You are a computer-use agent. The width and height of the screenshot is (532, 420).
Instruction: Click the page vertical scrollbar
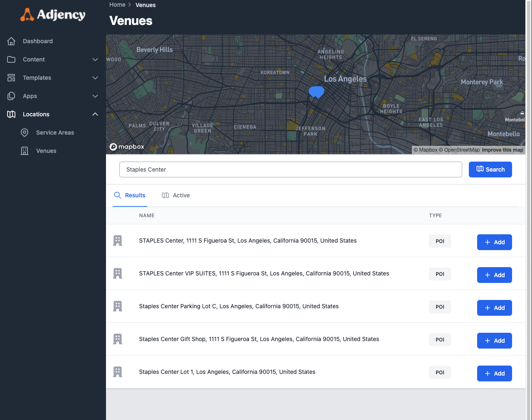click(x=529, y=210)
